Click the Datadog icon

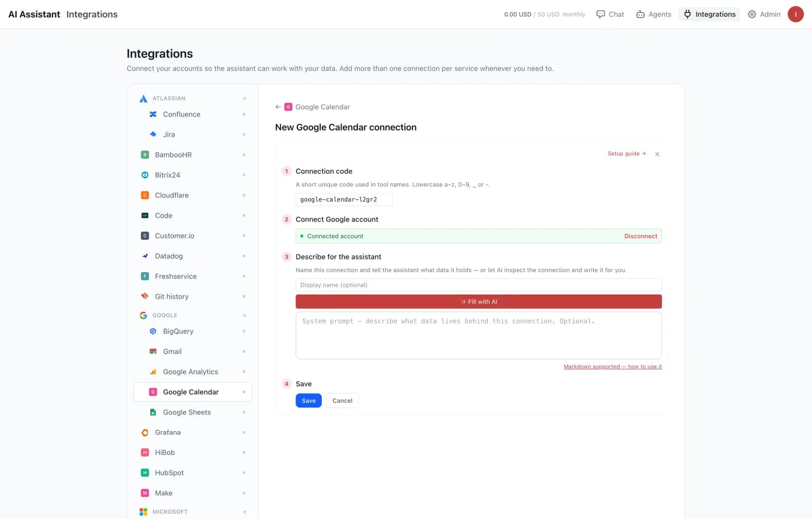145,256
